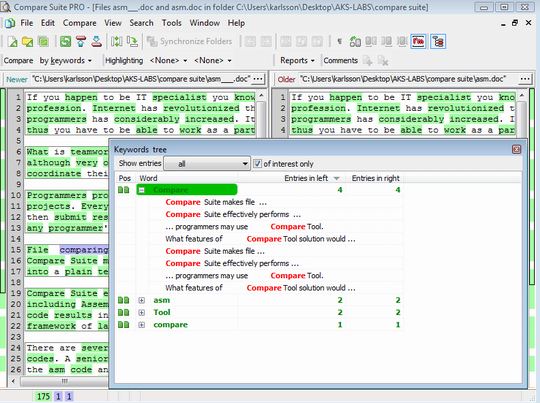540x403 pixels.
Task: Open files with the folder icon
Action: coord(28,41)
